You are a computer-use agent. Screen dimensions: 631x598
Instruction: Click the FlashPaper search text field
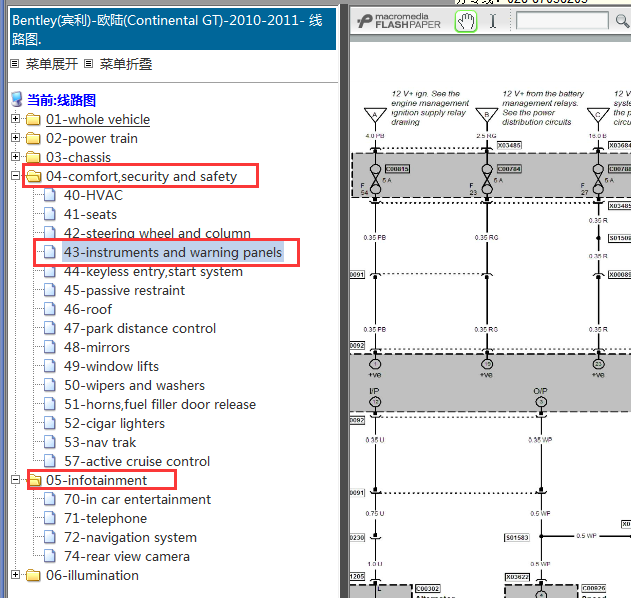562,21
